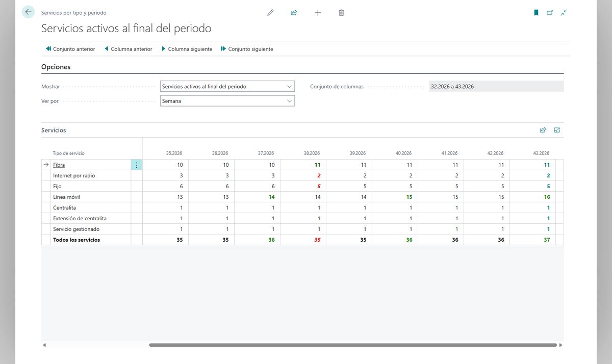Click the back arrow button

28,12
